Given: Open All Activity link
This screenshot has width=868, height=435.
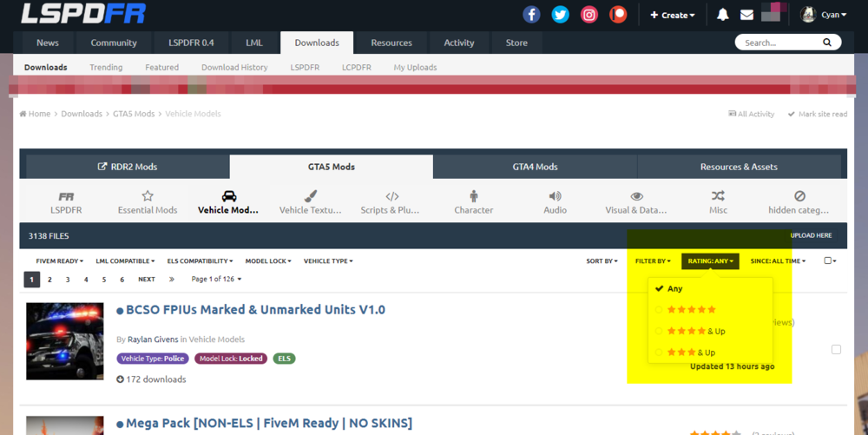Looking at the screenshot, I should pyautogui.click(x=751, y=114).
